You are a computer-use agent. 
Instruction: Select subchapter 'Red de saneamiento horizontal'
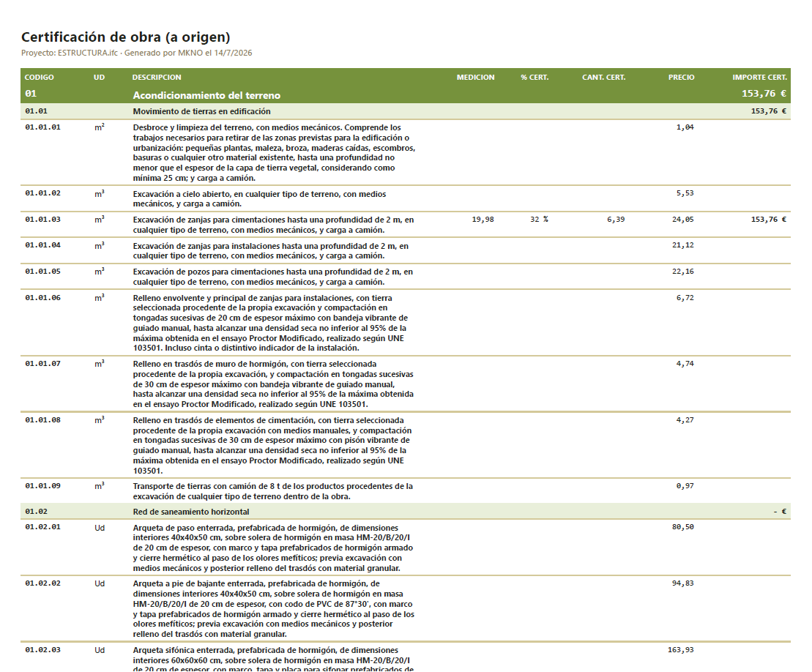pyautogui.click(x=190, y=512)
